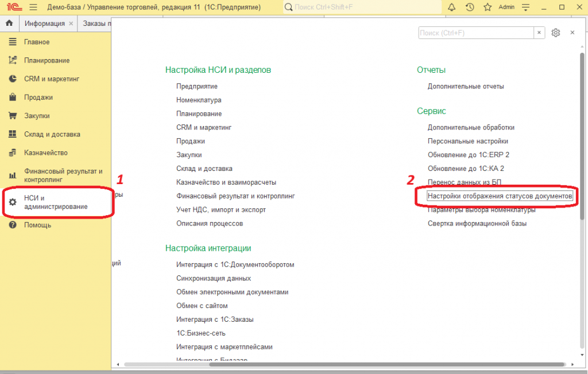The height and width of the screenshot is (374, 588).
Task: Open Параметры выбора номенклатуры link
Action: (x=482, y=210)
